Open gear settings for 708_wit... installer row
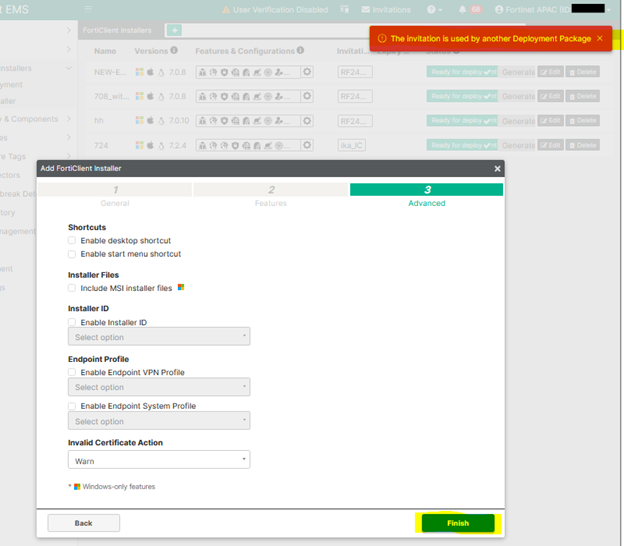Viewport: 624px width, 546px height. 307,96
